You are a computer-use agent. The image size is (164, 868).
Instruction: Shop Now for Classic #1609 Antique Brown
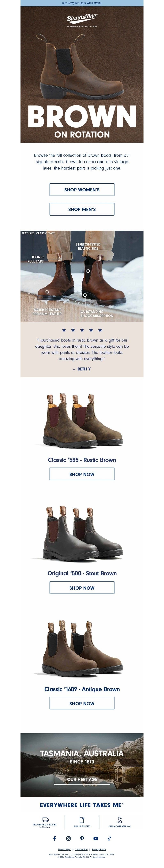(82, 703)
